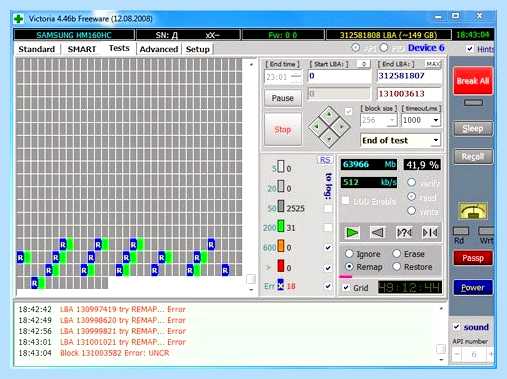This screenshot has width=507, height=379.
Task: Toggle to-log checkbox for Err blocks
Action: click(x=328, y=286)
